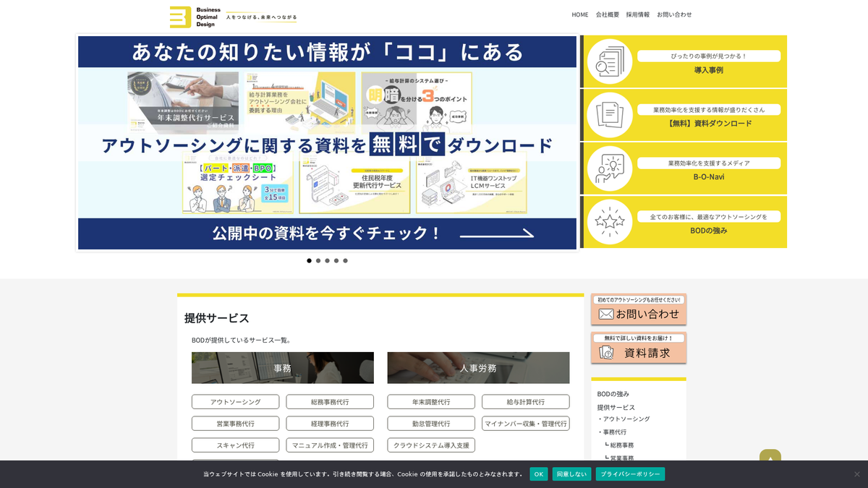Viewport: 868px width, 488px height.
Task: Open the プライバシーポリシー button in the cookie bar
Action: tap(630, 474)
